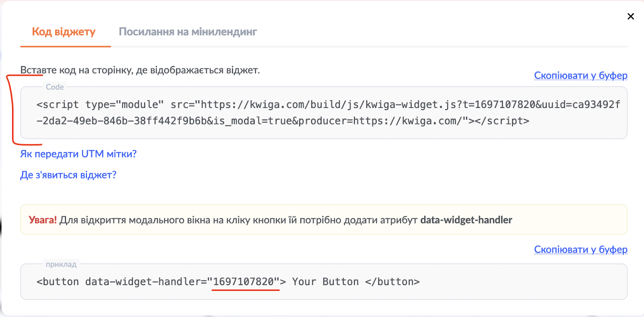Click inside the Code script text box
Viewport: 644px width, 317px height.
[x=324, y=113]
